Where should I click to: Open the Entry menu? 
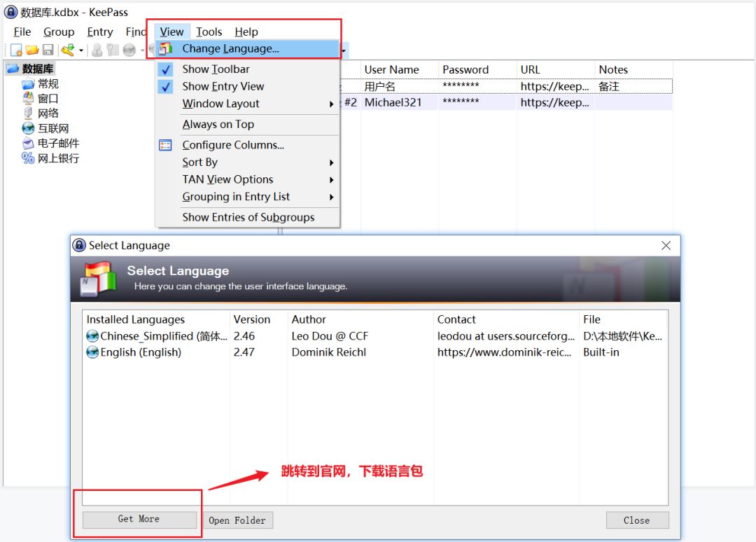[x=100, y=32]
